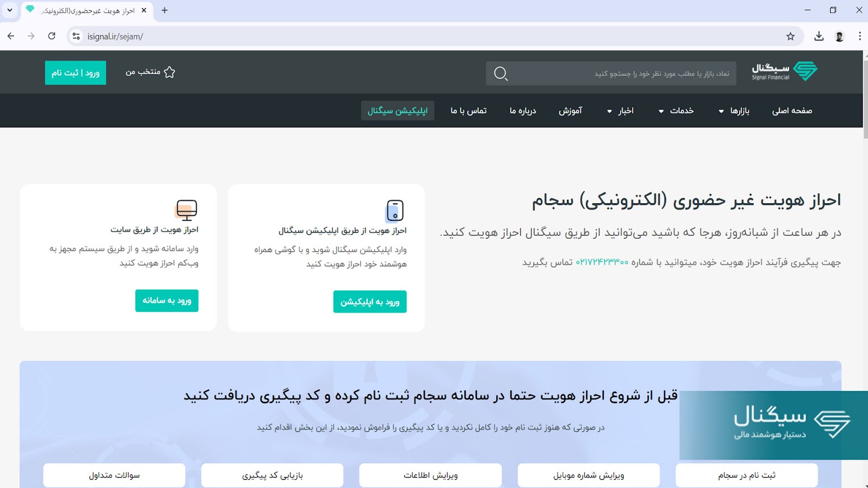Click title احراز هویت از طریق سایت

(155, 229)
